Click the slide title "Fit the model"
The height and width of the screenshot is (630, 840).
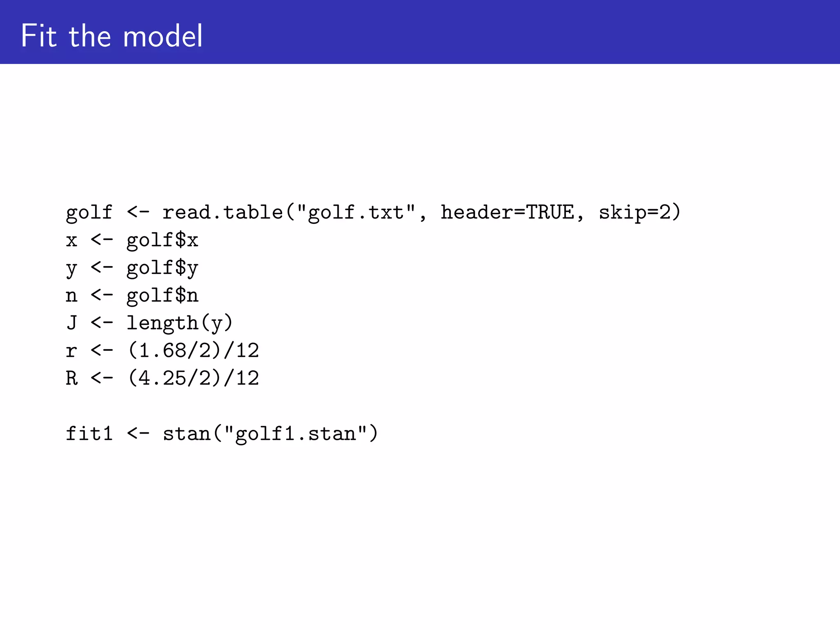click(112, 36)
